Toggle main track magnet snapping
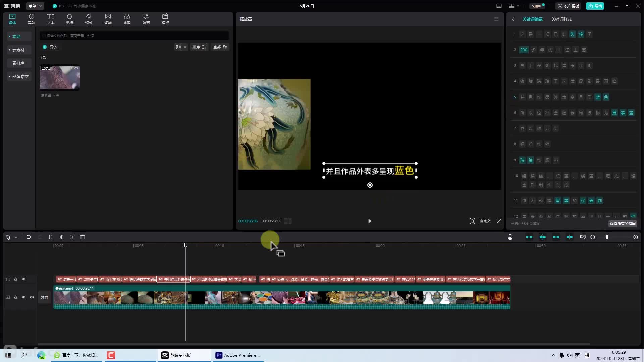This screenshot has height=362, width=644. (529, 237)
